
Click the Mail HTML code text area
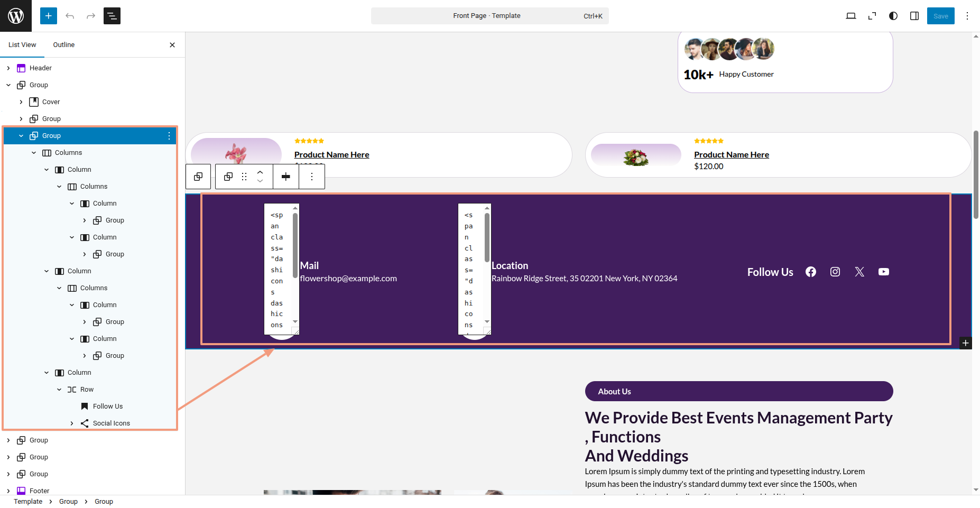[279, 270]
